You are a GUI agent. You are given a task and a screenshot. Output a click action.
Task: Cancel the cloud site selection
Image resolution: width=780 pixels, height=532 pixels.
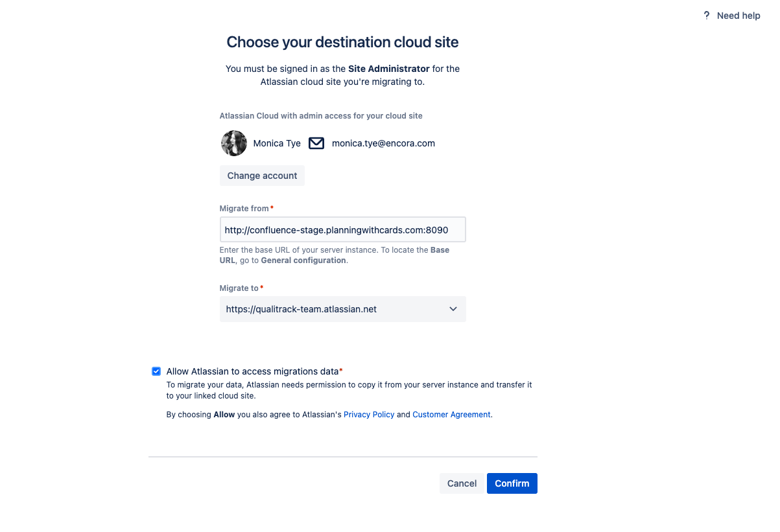coord(462,483)
